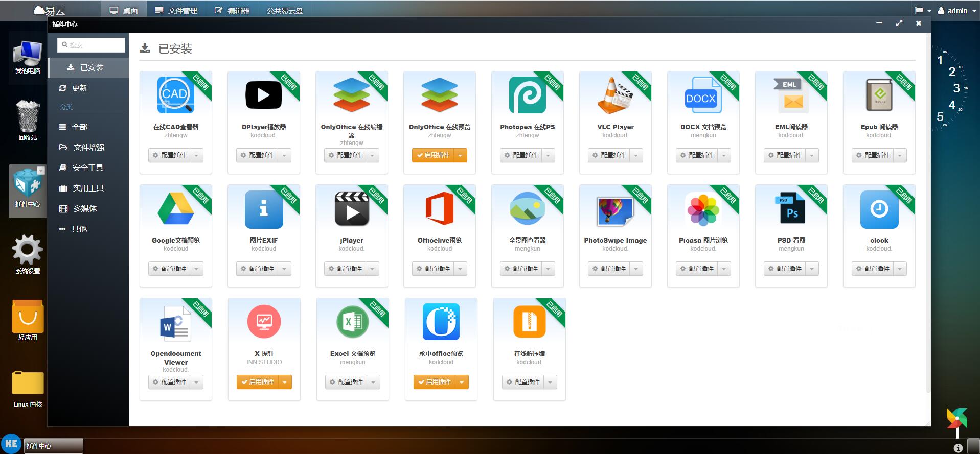Click the 在线CAD查看器 plugin icon
980x454 pixels.
(x=175, y=95)
